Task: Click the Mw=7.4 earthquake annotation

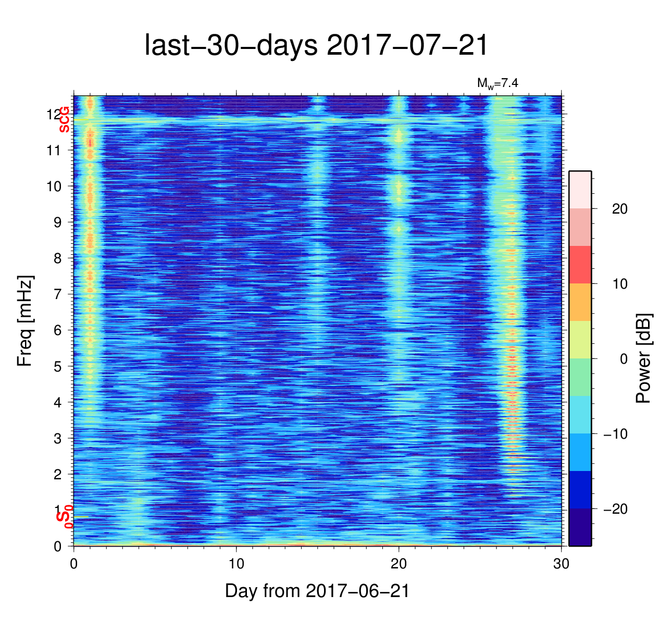Action: (497, 83)
